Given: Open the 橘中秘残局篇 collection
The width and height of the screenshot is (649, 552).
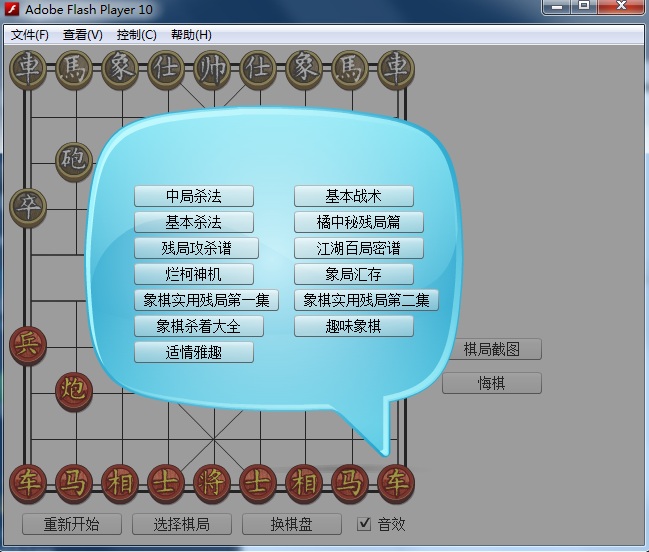Looking at the screenshot, I should pos(358,222).
